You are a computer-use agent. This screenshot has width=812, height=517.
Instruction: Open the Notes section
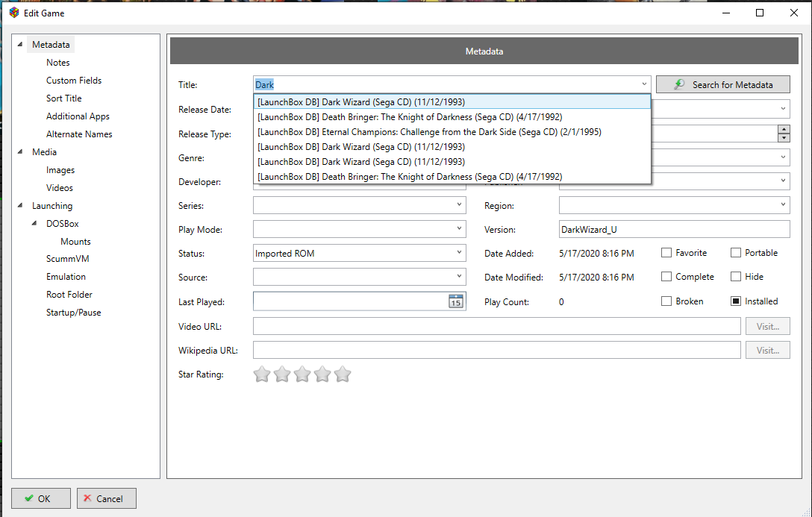pos(58,63)
